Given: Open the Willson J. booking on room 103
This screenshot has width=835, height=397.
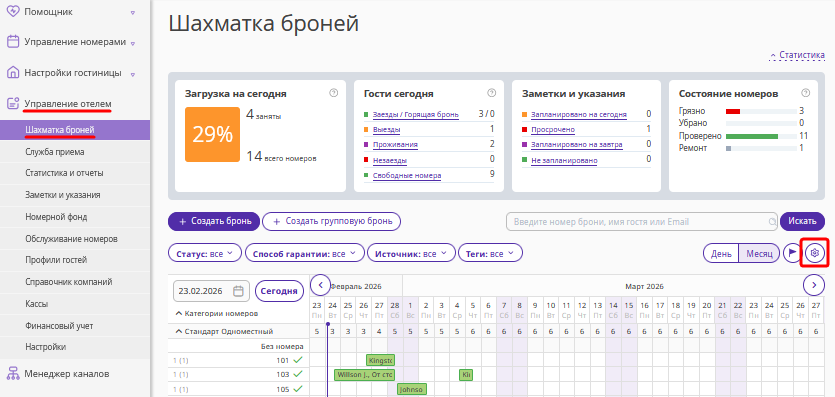Looking at the screenshot, I should click(x=364, y=375).
